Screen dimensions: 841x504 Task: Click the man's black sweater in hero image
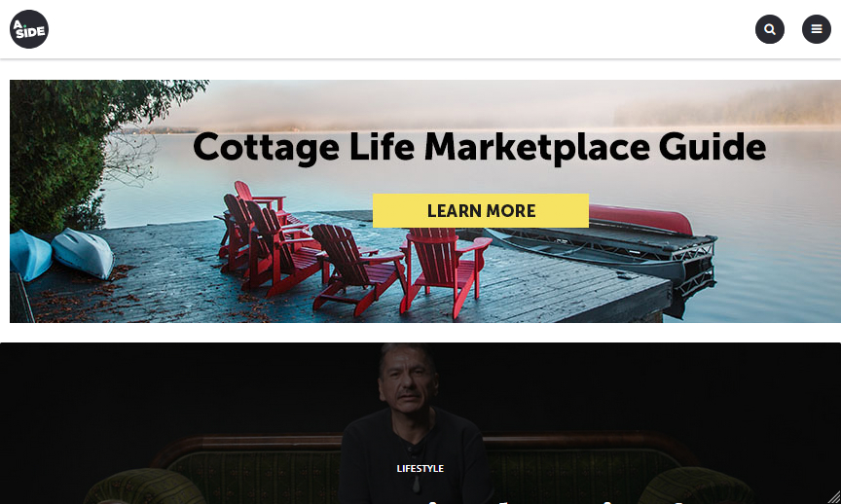point(416,455)
